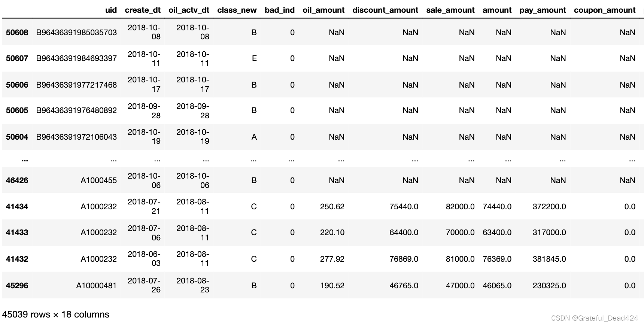Click the oil_amount value 250.62

tap(332, 207)
